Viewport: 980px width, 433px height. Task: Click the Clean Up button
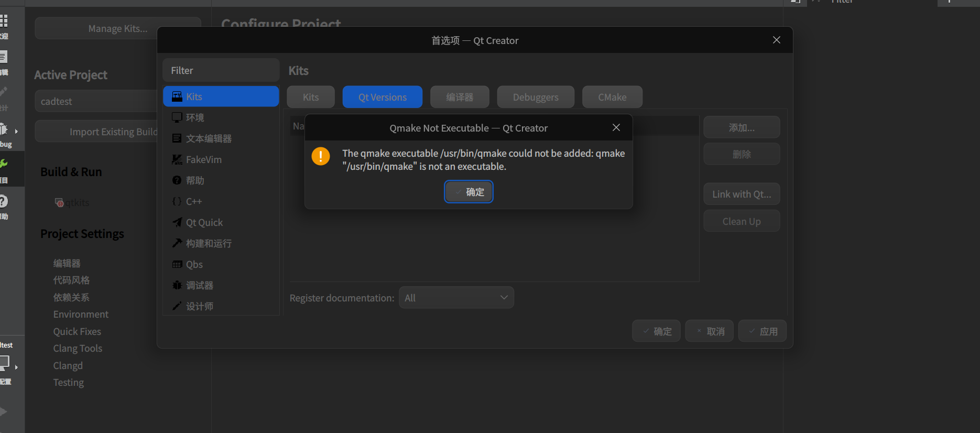pyautogui.click(x=742, y=221)
